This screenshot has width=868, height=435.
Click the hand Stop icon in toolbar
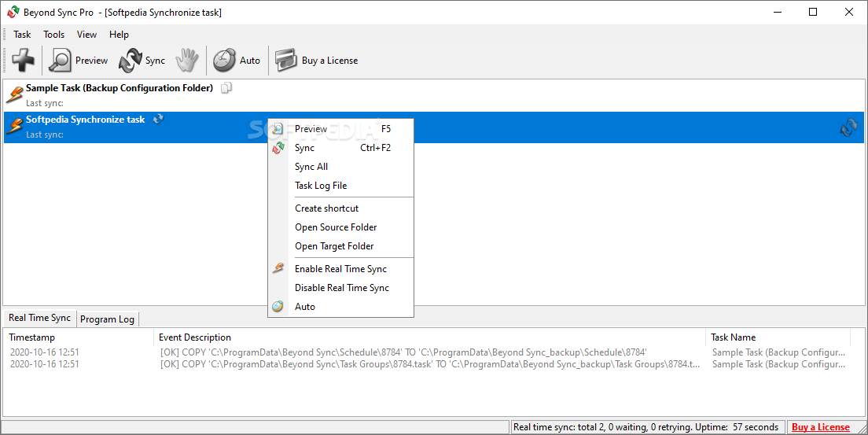click(x=187, y=60)
